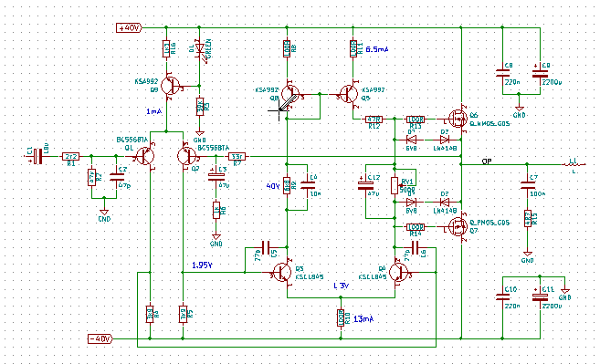Select the R15 4R7 resistor

(528, 218)
